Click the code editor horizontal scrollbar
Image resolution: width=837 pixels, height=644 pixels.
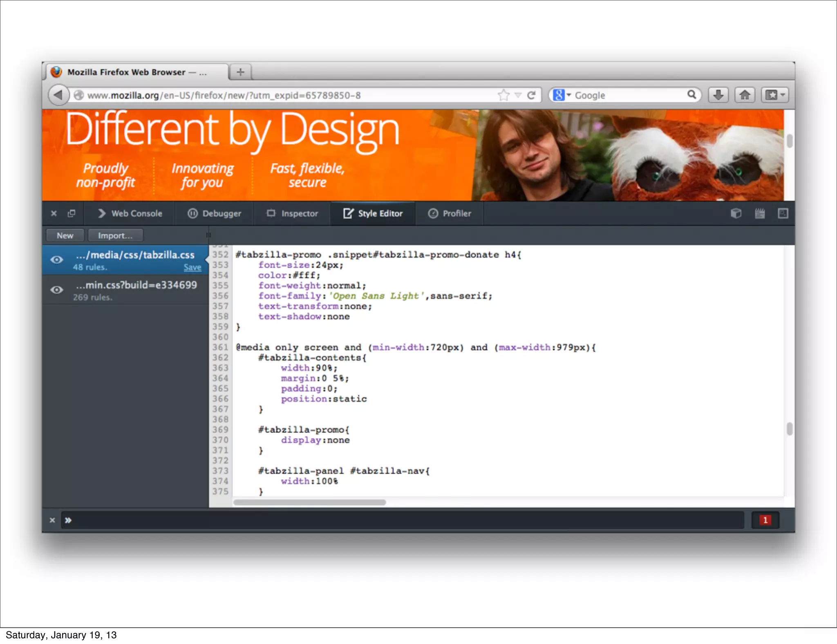[309, 502]
